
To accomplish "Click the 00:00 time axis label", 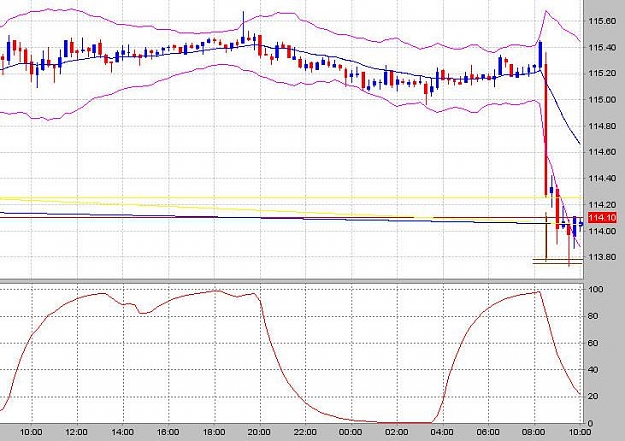I will click(x=351, y=432).
